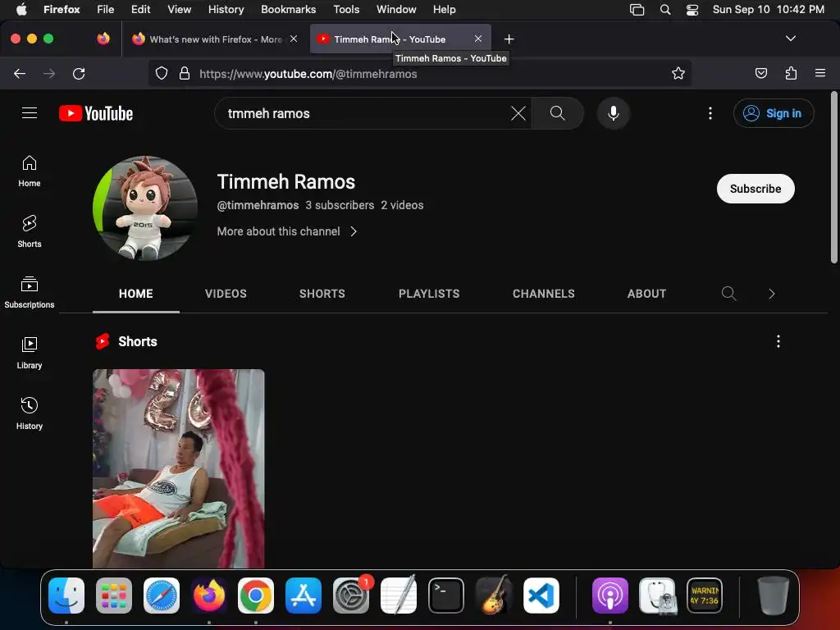Reload the current page
840x630 pixels.
79,73
